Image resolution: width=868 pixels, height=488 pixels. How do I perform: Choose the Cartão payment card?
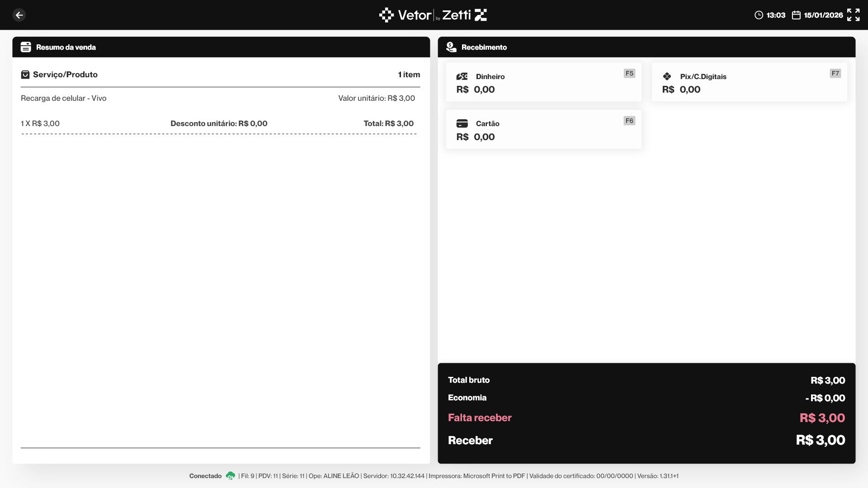543,130
